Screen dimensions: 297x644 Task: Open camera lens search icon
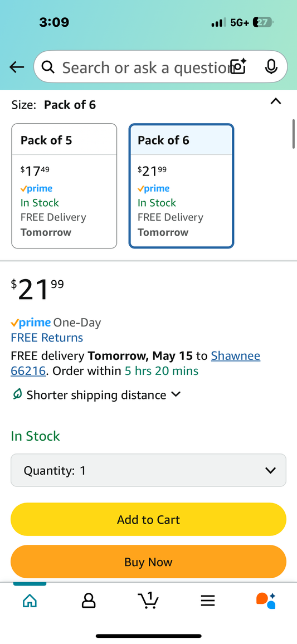238,66
